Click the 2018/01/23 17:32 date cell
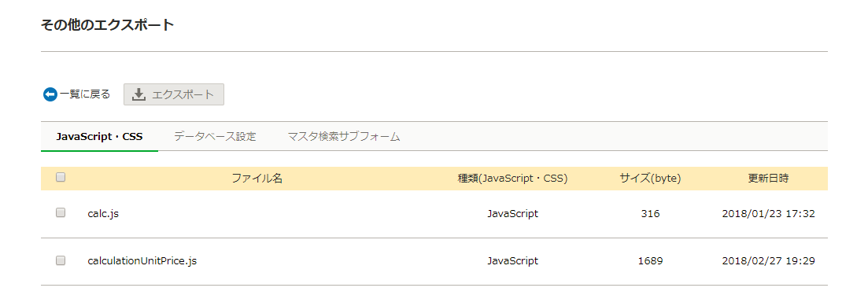 (x=768, y=214)
